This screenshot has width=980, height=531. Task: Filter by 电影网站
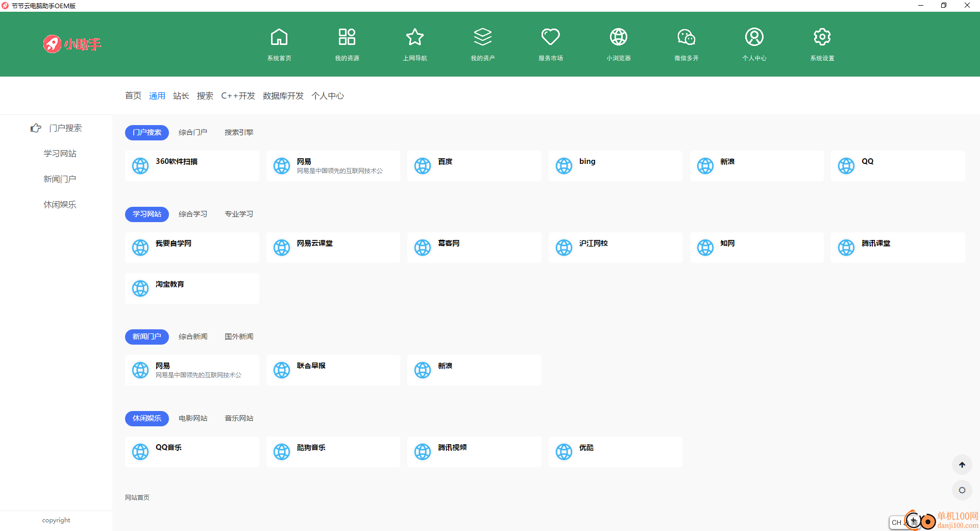tap(193, 418)
